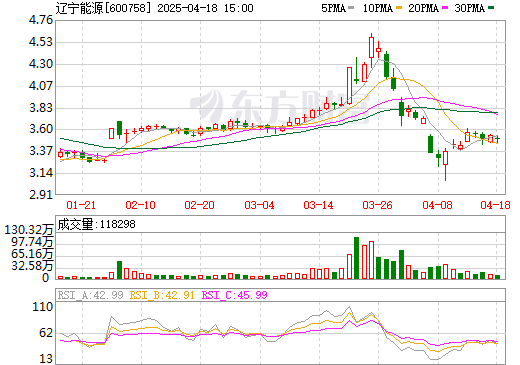Select the 01-21 date axis label
The width and height of the screenshot is (520, 365).
81,205
